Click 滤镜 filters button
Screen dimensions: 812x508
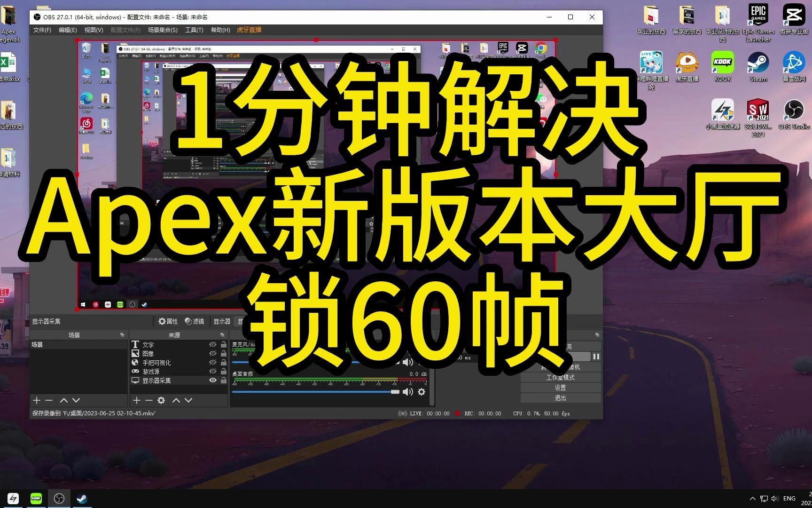pos(195,322)
